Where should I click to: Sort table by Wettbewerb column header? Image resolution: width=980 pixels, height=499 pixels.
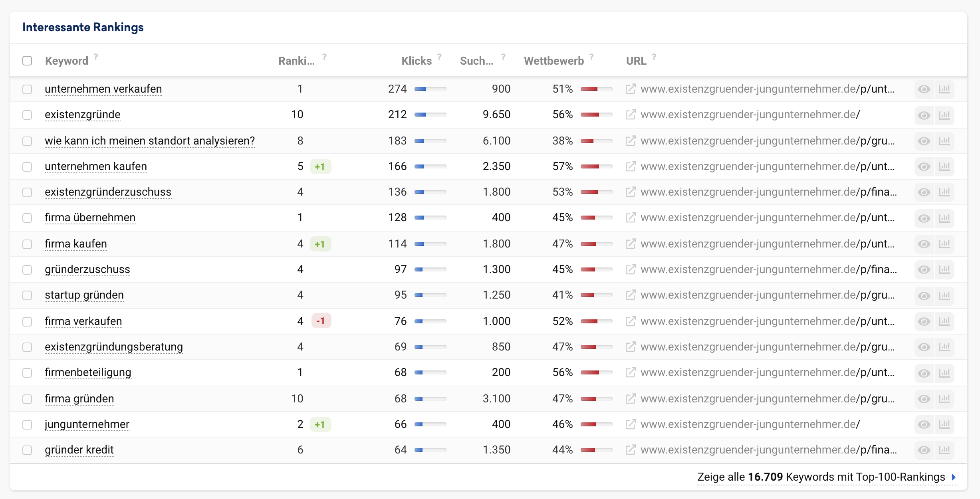click(554, 61)
